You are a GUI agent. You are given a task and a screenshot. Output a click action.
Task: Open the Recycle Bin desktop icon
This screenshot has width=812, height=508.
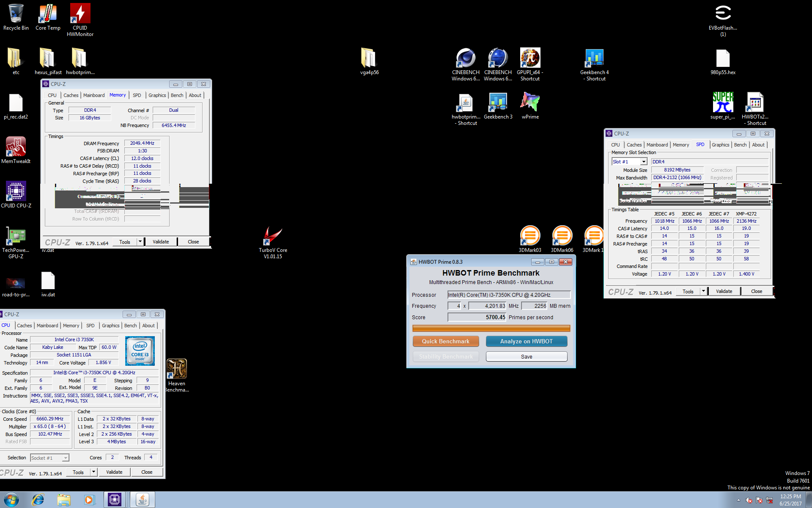16,17
